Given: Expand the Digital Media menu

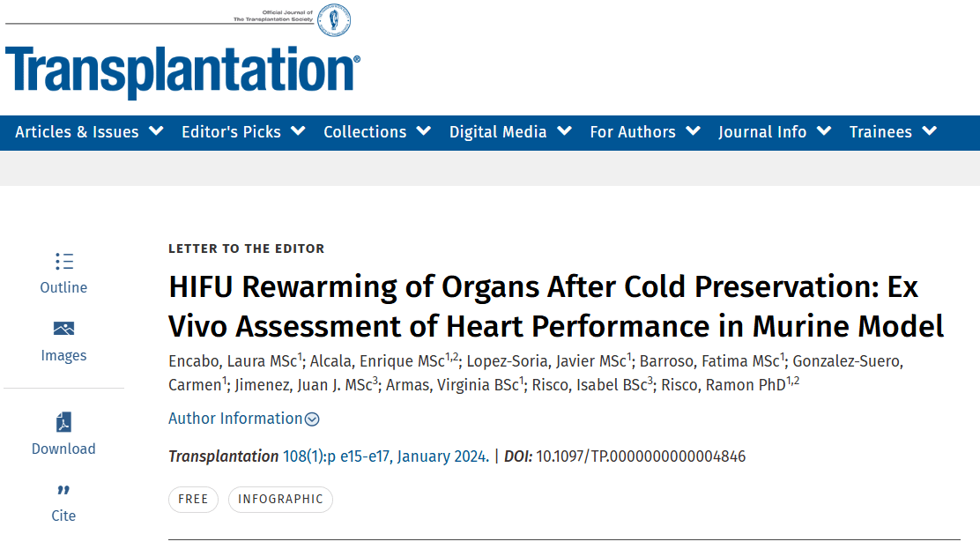Looking at the screenshot, I should click(x=510, y=132).
